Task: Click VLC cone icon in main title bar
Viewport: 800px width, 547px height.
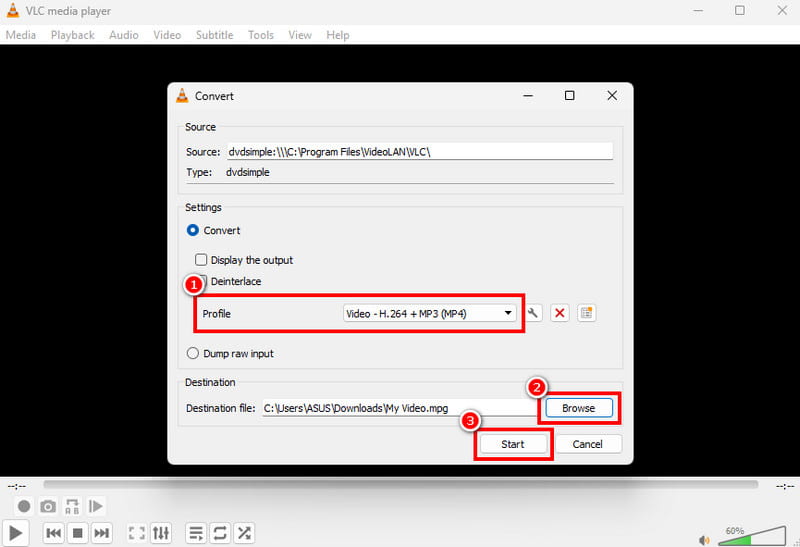Action: tap(13, 11)
